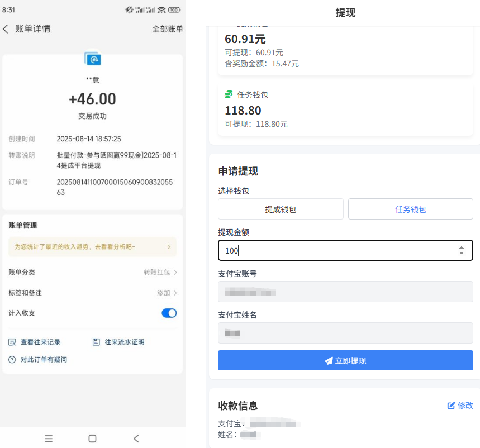Click the green coins icon beside 任务钱包
Viewport: 480px width, 448px height.
229,94
